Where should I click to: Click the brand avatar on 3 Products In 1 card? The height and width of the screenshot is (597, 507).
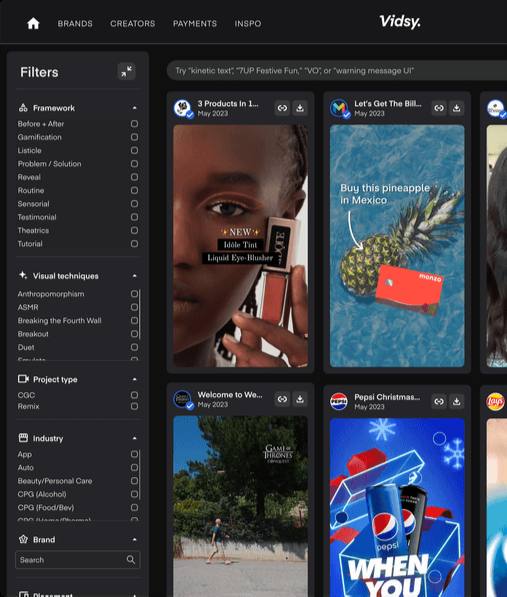click(x=183, y=108)
